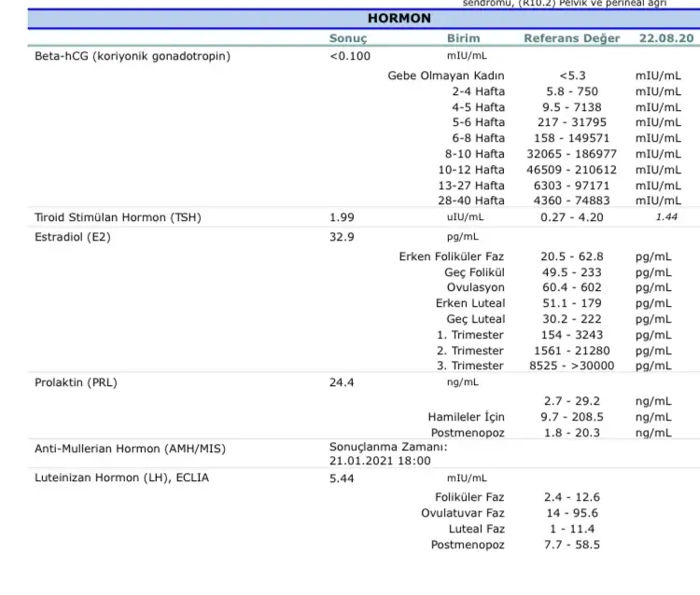Click the Anti-Mullerian Hormon (AMH/MIS) test name
This screenshot has width=700, height=595.
pyautogui.click(x=131, y=449)
